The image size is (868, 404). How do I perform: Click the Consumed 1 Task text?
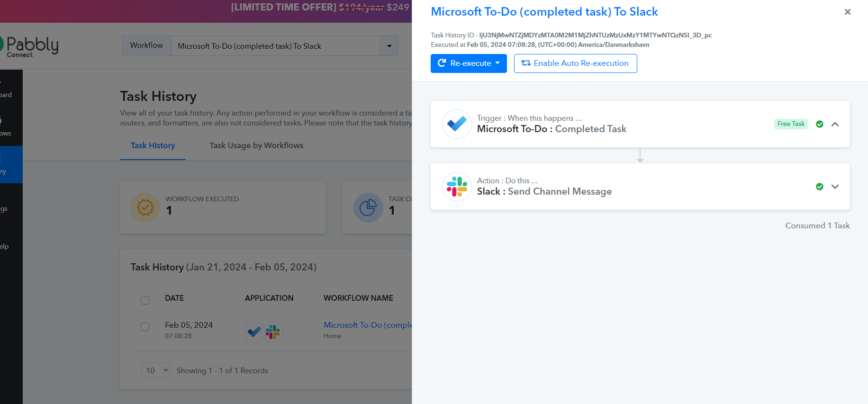pyautogui.click(x=817, y=225)
